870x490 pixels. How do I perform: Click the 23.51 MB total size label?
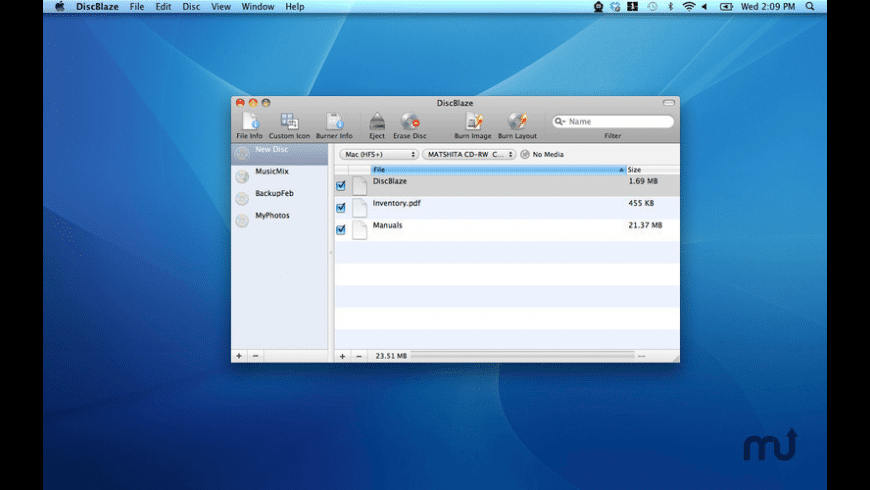tap(391, 356)
